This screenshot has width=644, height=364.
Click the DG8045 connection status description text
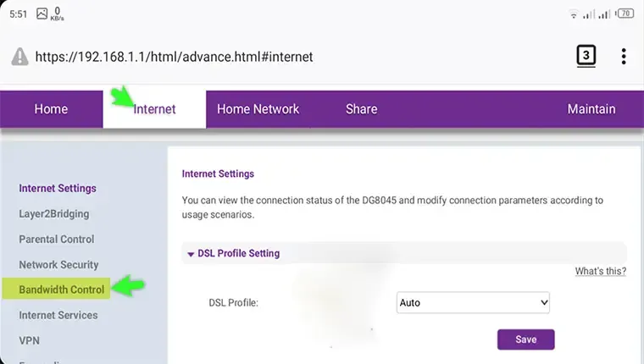click(392, 207)
